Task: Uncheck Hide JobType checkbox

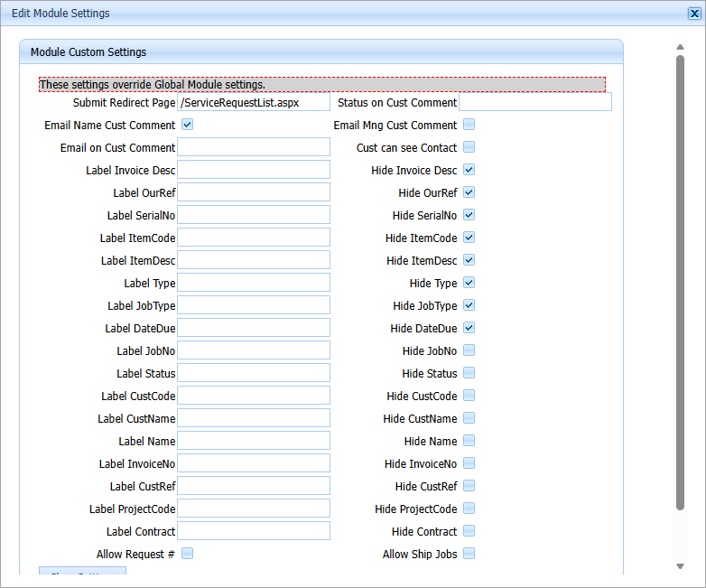Action: tap(469, 305)
